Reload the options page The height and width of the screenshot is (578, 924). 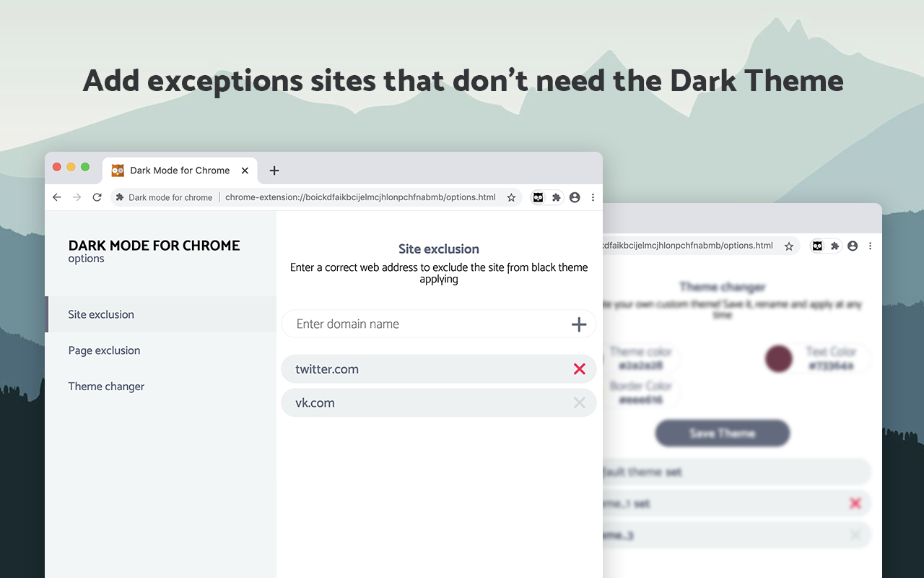pyautogui.click(x=97, y=197)
